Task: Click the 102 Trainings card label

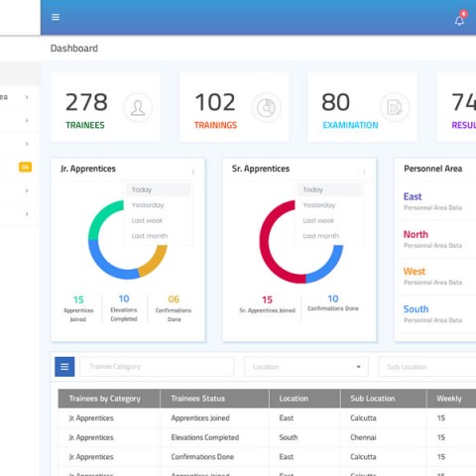Action: coord(215,125)
